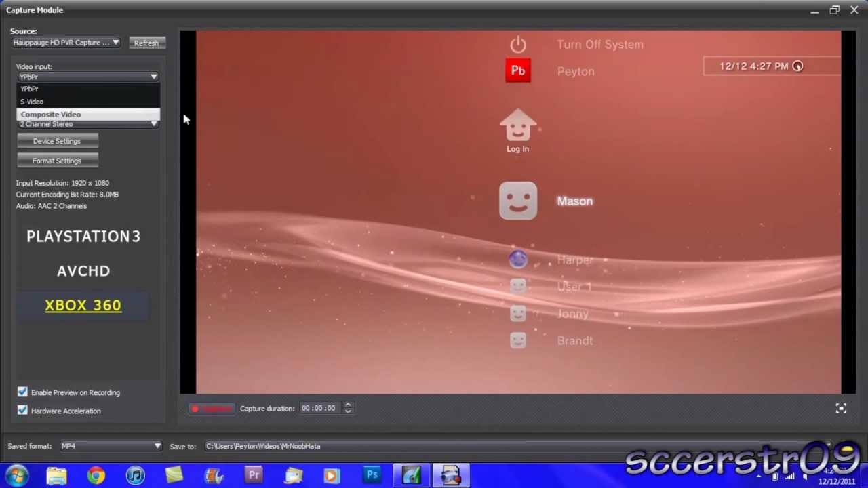Click the Current Encoding Bit Rate text

67,195
